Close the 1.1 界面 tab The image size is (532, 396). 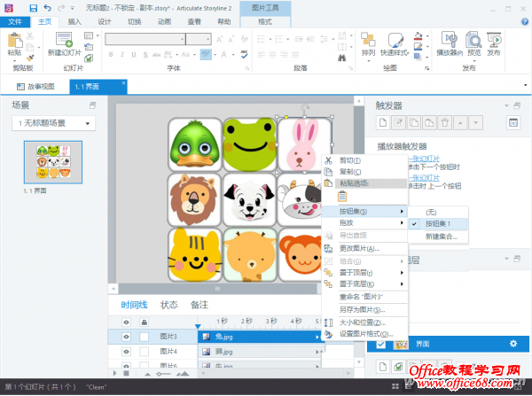pyautogui.click(x=123, y=82)
